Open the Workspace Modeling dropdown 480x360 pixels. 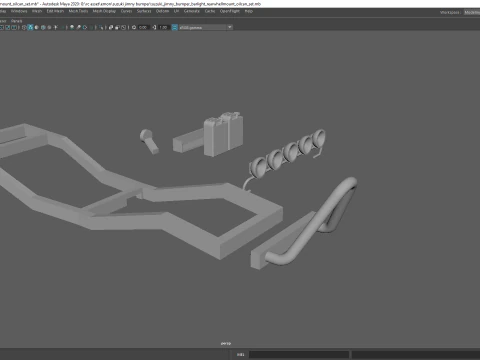point(471,12)
